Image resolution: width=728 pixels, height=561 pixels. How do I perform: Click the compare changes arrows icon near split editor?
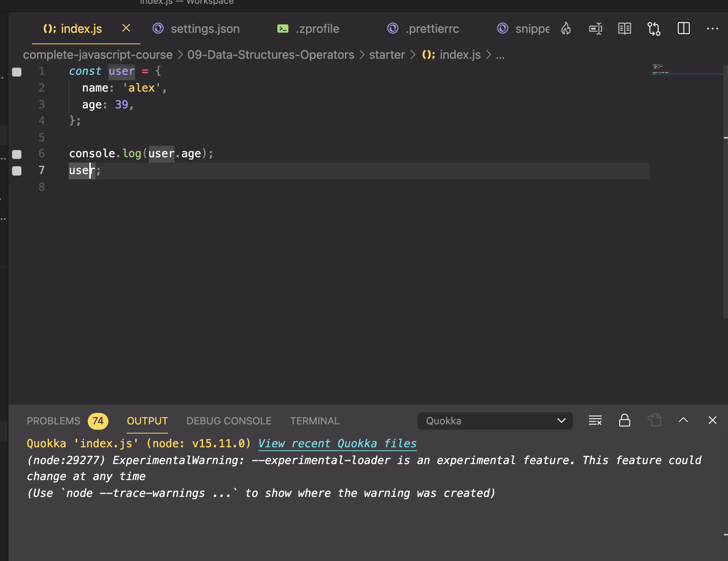(x=654, y=28)
